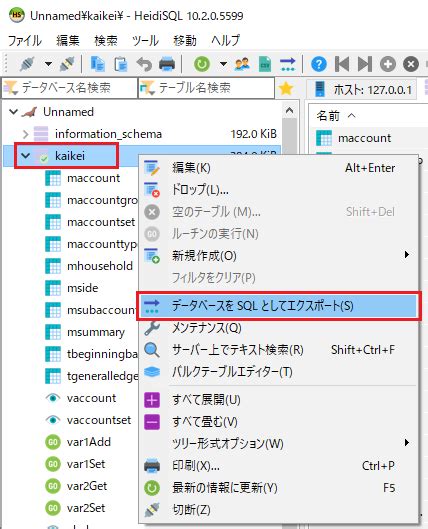
Task: Open the 検索 menu
Action: pyautogui.click(x=106, y=40)
